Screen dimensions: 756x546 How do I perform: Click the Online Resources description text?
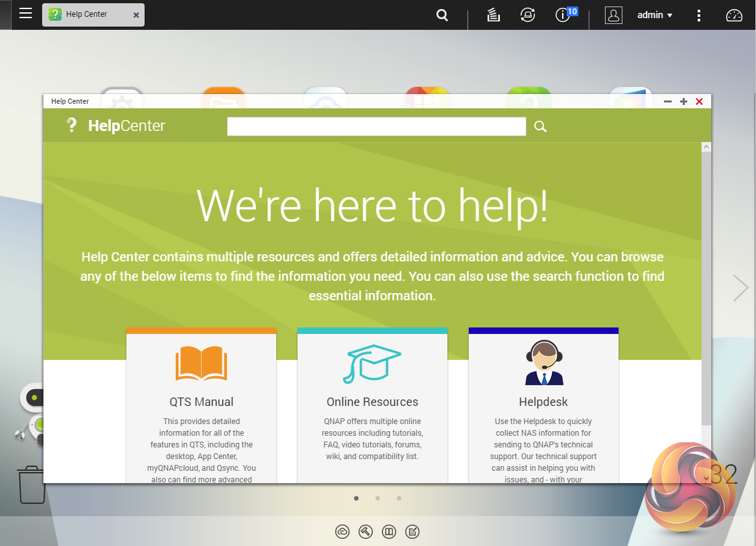coord(372,438)
